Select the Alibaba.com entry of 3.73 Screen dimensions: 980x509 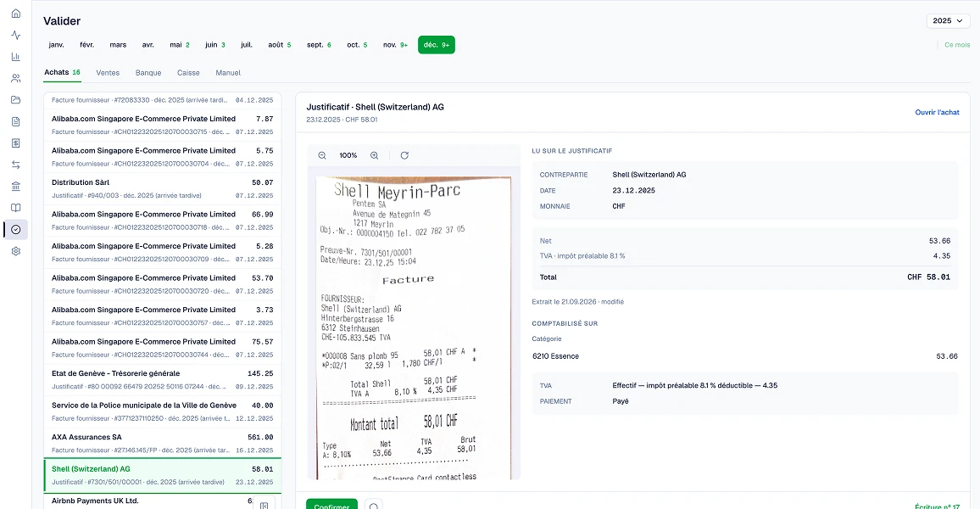coord(163,316)
